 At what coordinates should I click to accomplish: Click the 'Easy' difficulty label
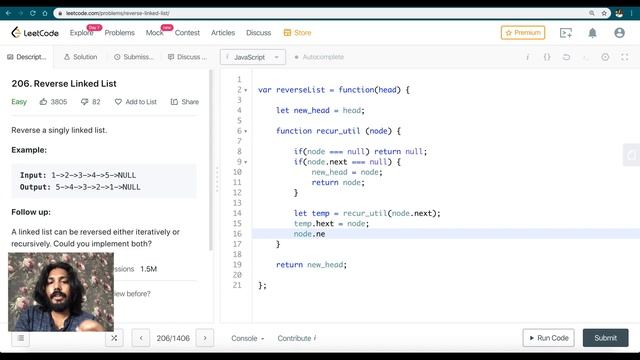[x=19, y=102]
